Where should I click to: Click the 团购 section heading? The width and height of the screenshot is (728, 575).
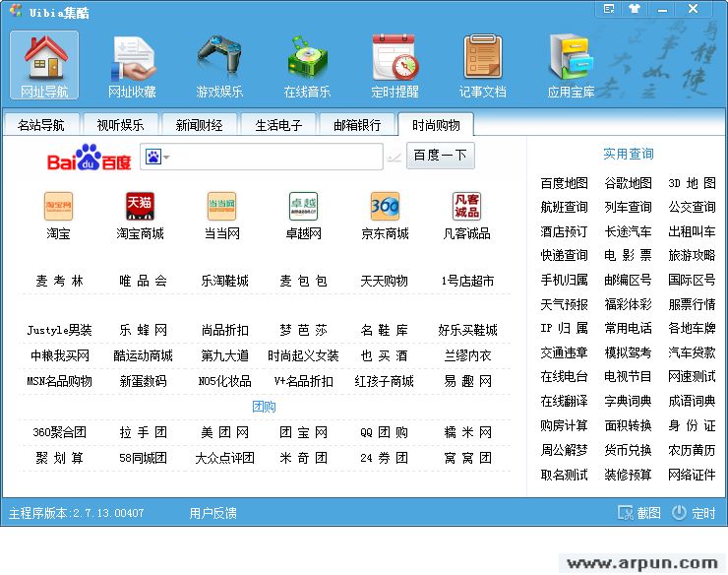coord(264,407)
